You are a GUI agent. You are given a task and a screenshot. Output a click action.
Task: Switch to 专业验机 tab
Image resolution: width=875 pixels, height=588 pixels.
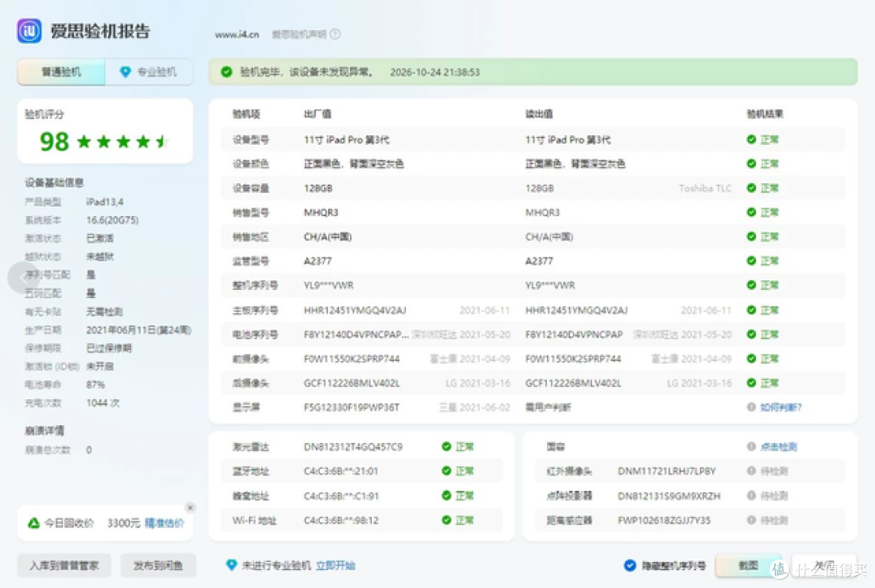click(149, 72)
